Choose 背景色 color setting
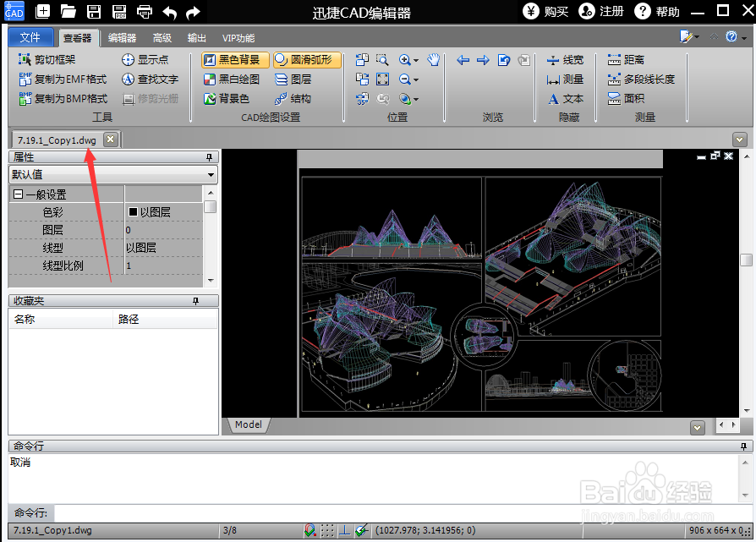The image size is (756, 542). (227, 98)
